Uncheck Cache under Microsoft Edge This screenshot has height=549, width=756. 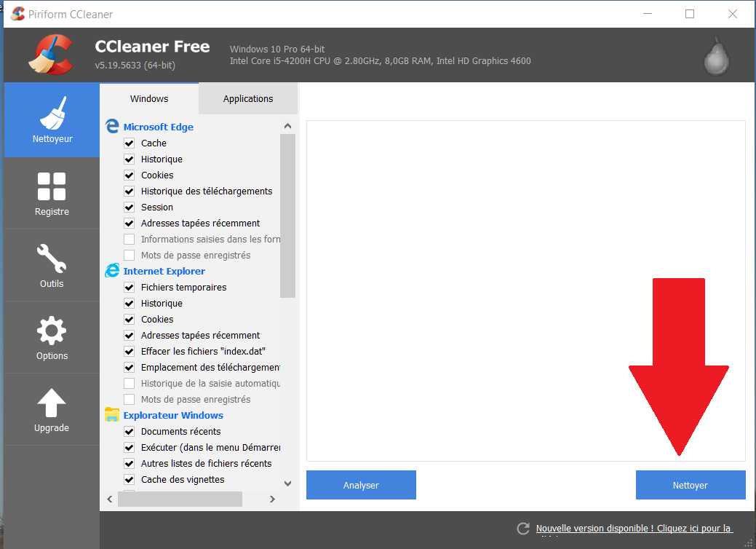130,143
